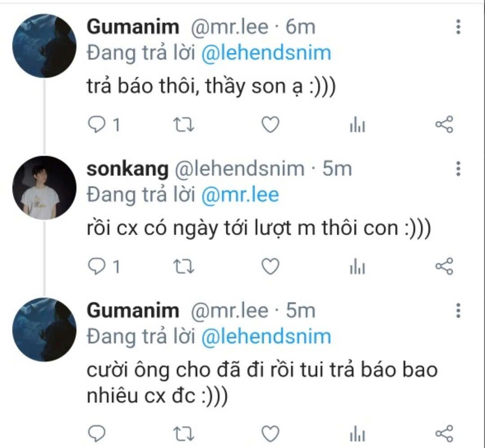Viewport: 485px width, 448px height.
Task: Share the last Gumanim tweet
Action: (444, 433)
